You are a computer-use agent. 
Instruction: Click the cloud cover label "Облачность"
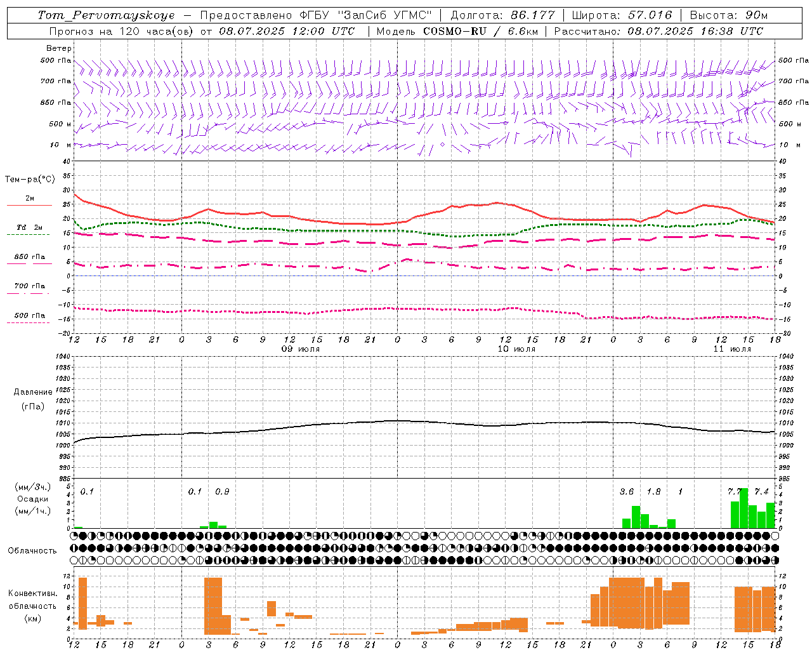(32, 550)
